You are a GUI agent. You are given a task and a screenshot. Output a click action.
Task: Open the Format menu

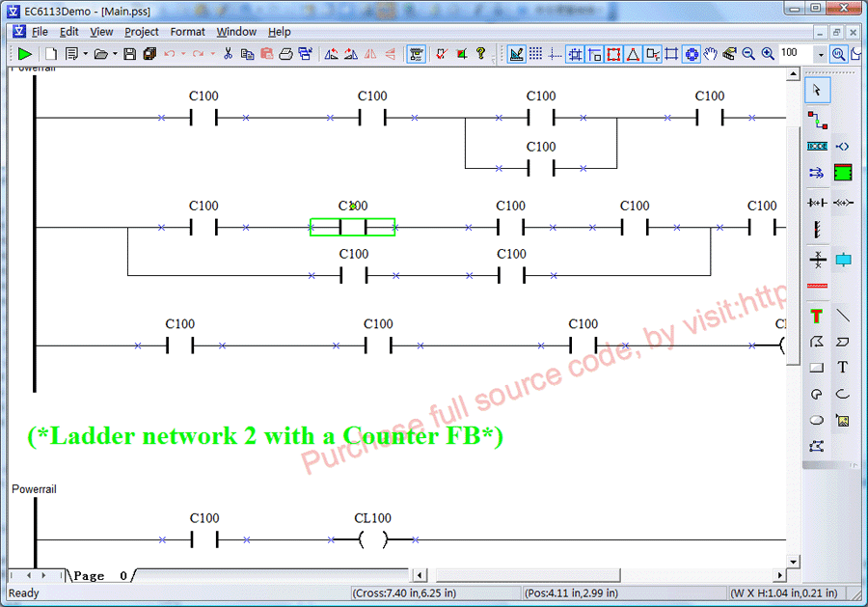click(x=187, y=32)
